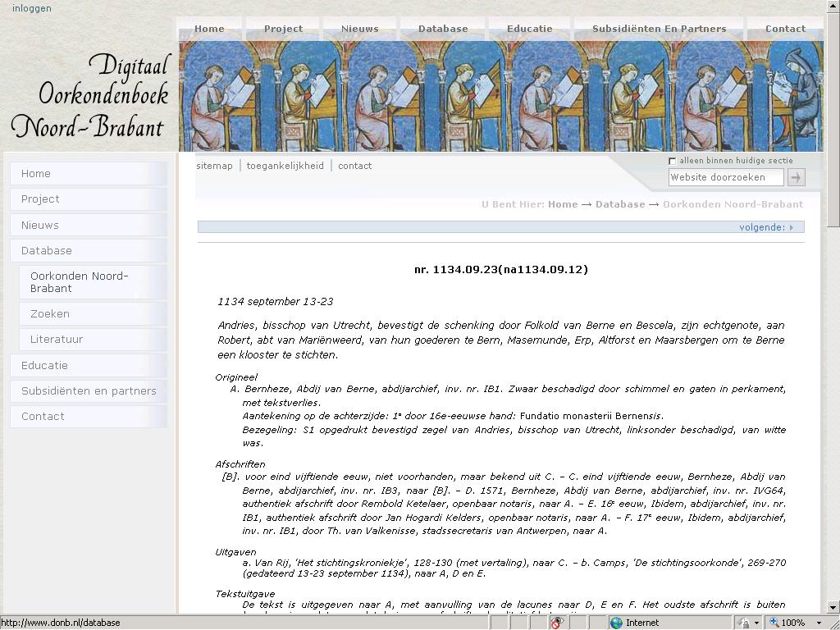
Task: Open Nieuws tab in top navigation
Action: pos(360,29)
